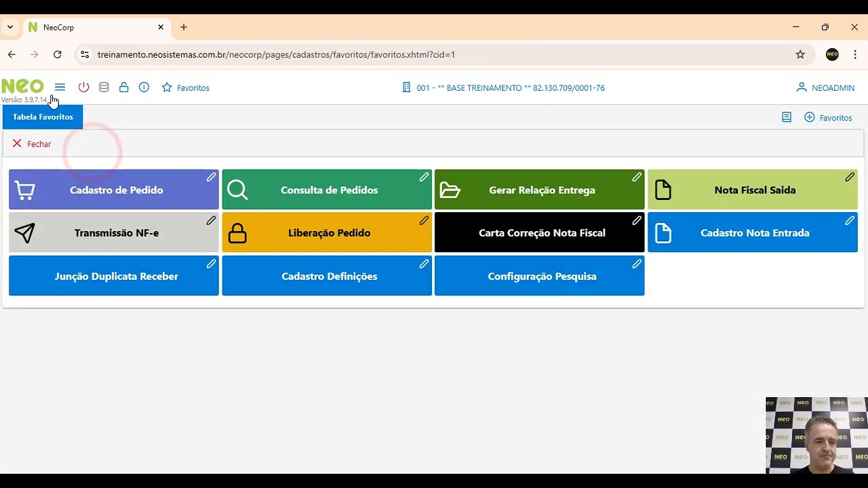Screen dimensions: 868x488
Task: Click the star Favoritos header link
Action: pos(185,87)
